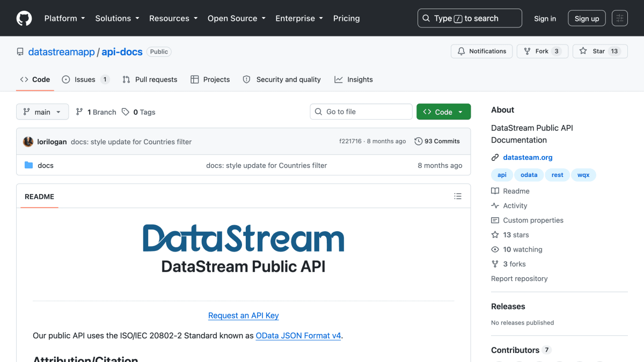
Task: Open the Insights tab
Action: (354, 79)
